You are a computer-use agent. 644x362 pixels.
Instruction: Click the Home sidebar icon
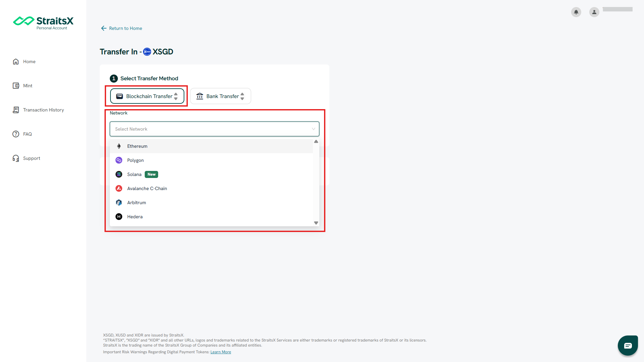(16, 61)
